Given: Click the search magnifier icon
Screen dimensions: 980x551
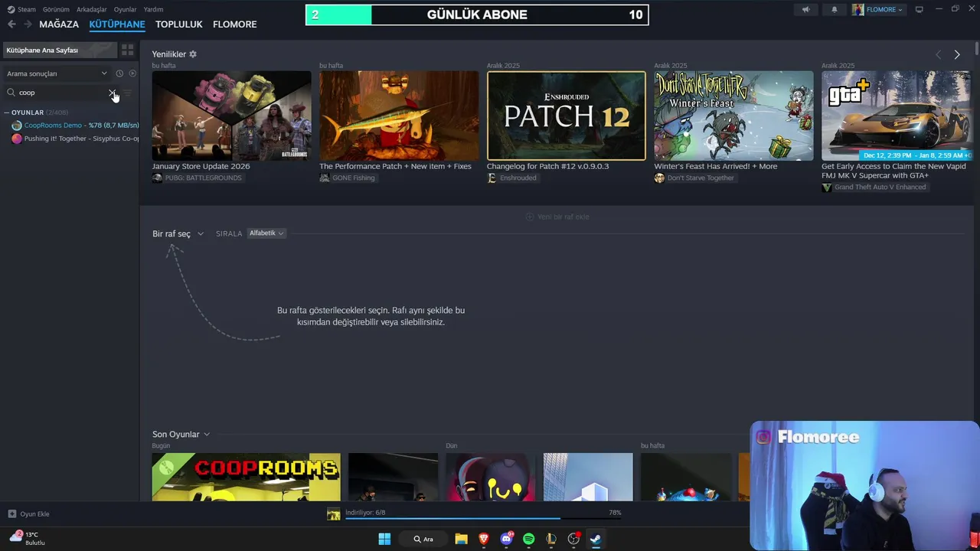Looking at the screenshot, I should (x=11, y=93).
